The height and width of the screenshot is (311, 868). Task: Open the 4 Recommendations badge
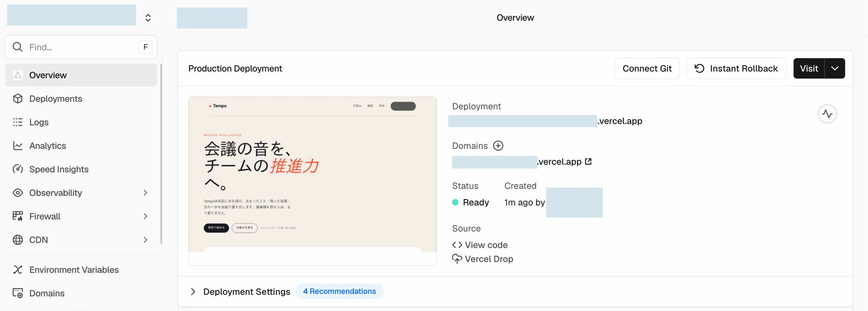339,291
